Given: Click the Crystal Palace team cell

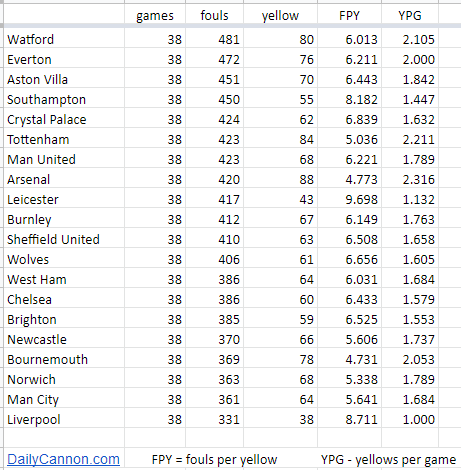Looking at the screenshot, I should [x=64, y=119].
